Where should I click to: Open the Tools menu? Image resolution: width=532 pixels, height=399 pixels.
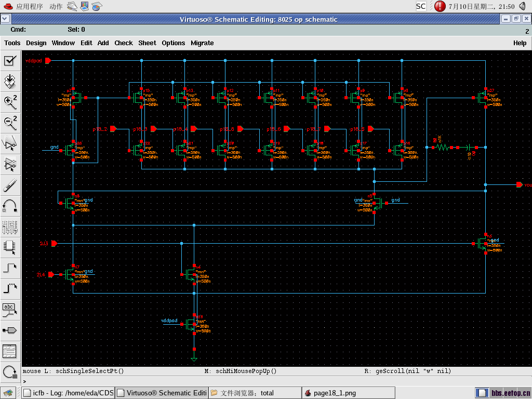[12, 43]
